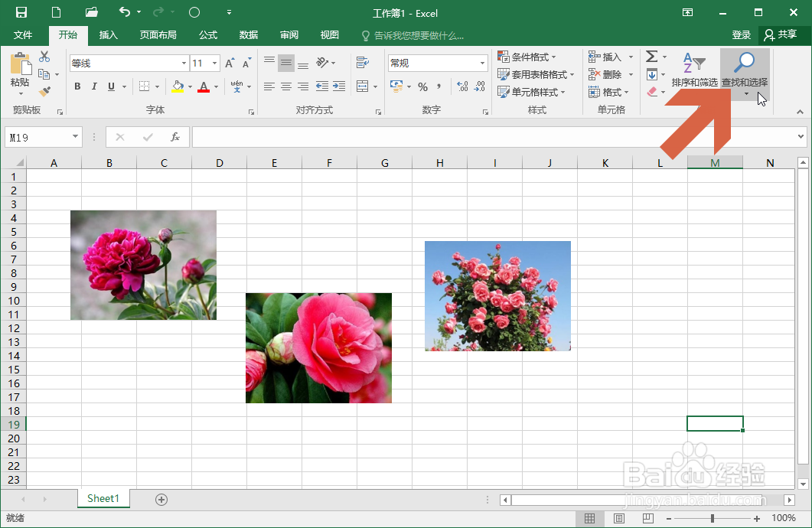Open 单元格样式 cell styles menu
812x528 pixels.
click(531, 92)
